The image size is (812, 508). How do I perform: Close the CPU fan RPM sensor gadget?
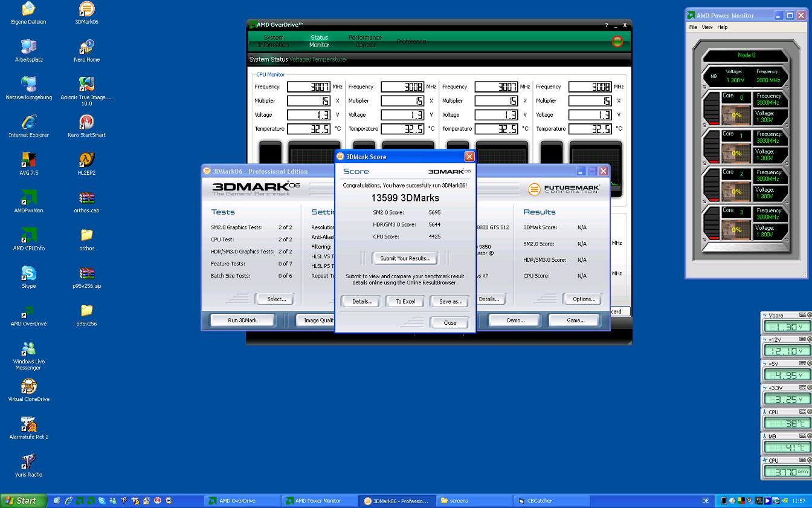pos(810,460)
